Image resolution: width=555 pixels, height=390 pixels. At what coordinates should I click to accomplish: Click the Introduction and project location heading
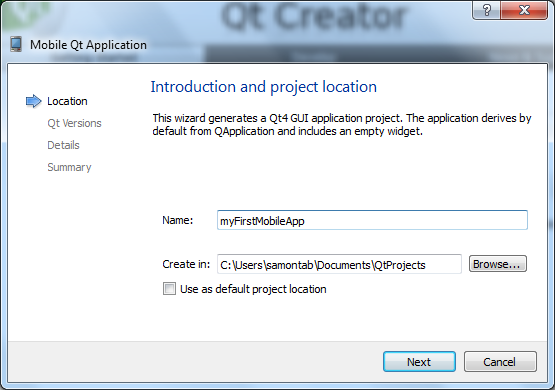264,87
